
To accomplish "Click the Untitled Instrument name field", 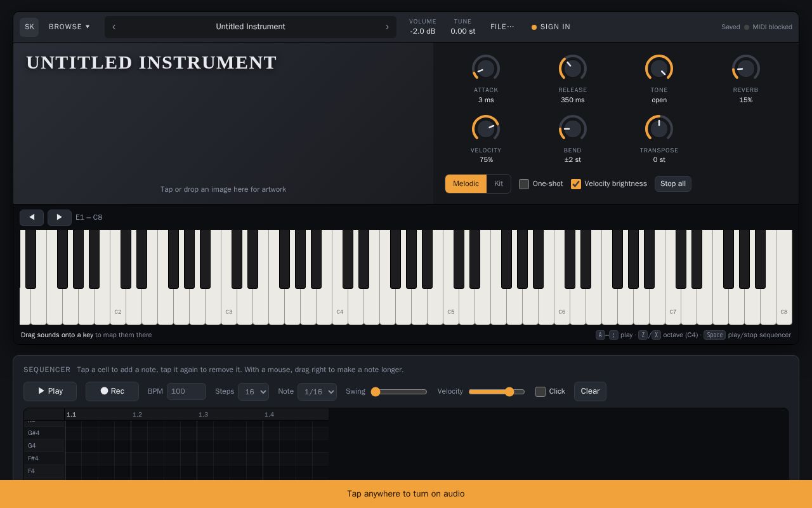I will (x=251, y=27).
